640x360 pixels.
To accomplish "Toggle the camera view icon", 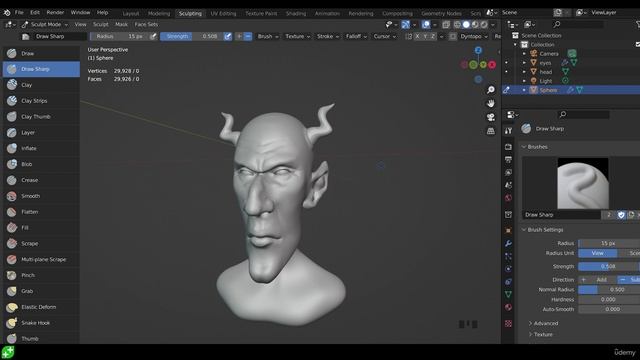I will pos(491,117).
